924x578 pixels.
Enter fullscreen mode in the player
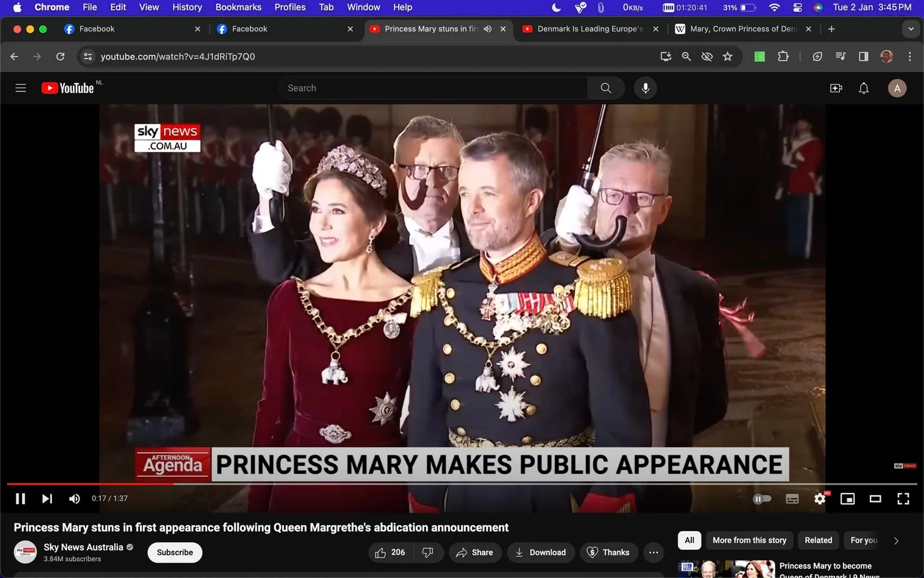(x=903, y=499)
